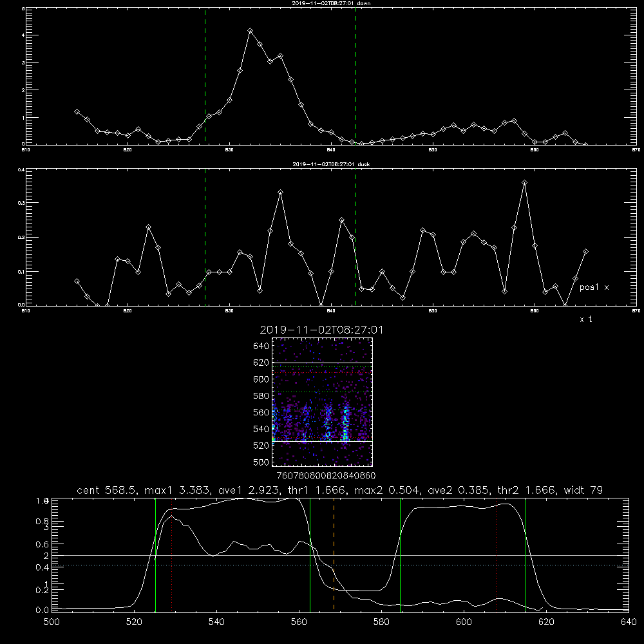Click green solid line near 585 in bottom plot
Screen dimensions: 644x644
(x=400, y=554)
